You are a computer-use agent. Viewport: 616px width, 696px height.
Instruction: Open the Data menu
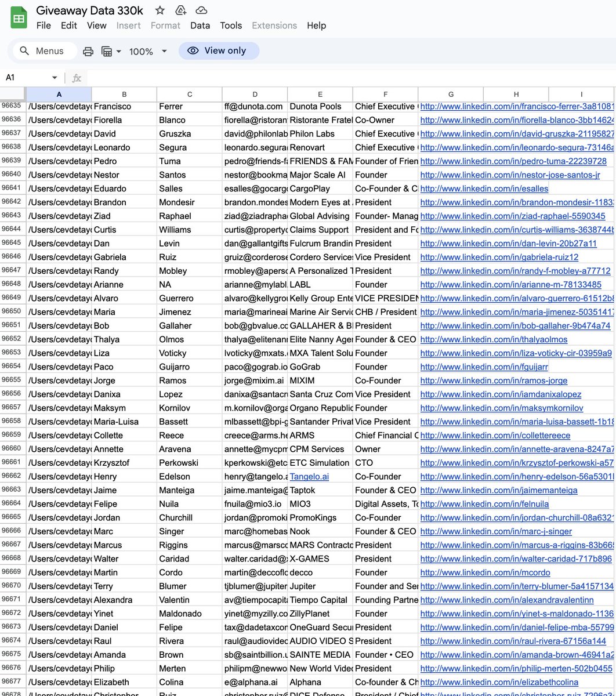coord(200,26)
